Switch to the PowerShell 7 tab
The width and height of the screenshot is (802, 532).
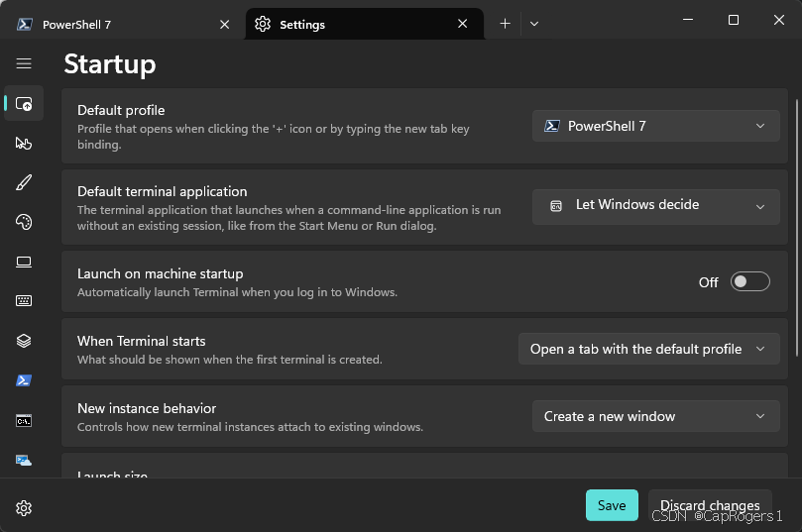(x=123, y=24)
